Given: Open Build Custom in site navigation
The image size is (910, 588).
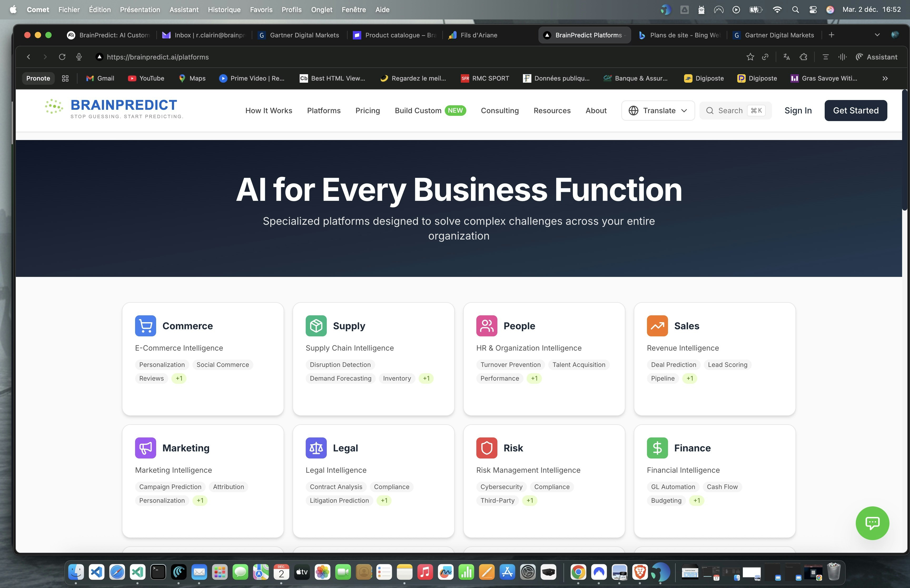Looking at the screenshot, I should (x=430, y=110).
